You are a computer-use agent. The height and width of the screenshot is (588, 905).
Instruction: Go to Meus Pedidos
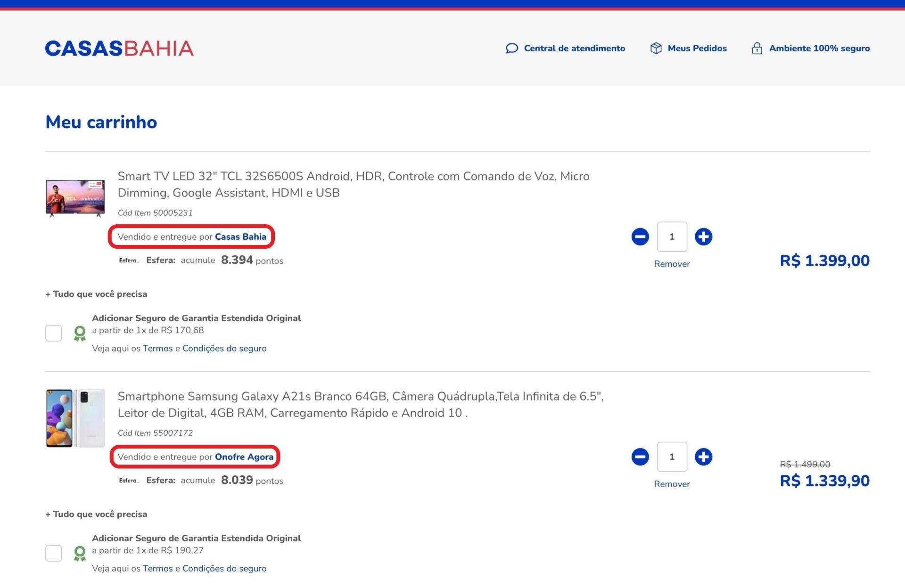click(x=697, y=49)
